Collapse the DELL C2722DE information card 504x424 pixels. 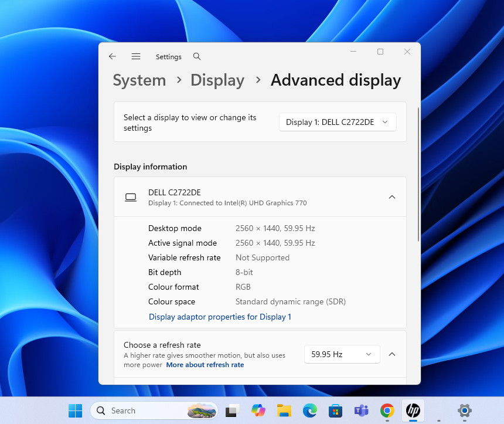(x=392, y=197)
